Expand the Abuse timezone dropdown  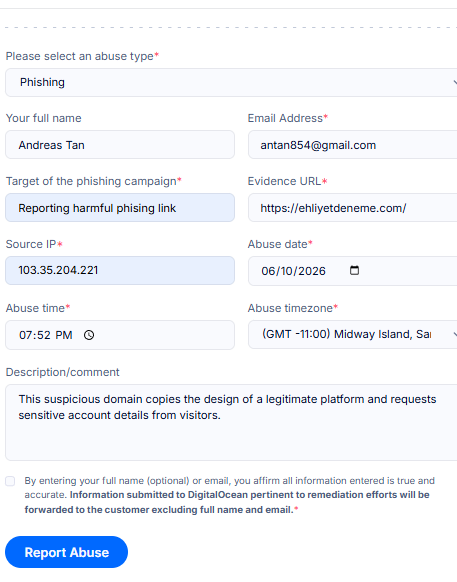[x=352, y=334]
